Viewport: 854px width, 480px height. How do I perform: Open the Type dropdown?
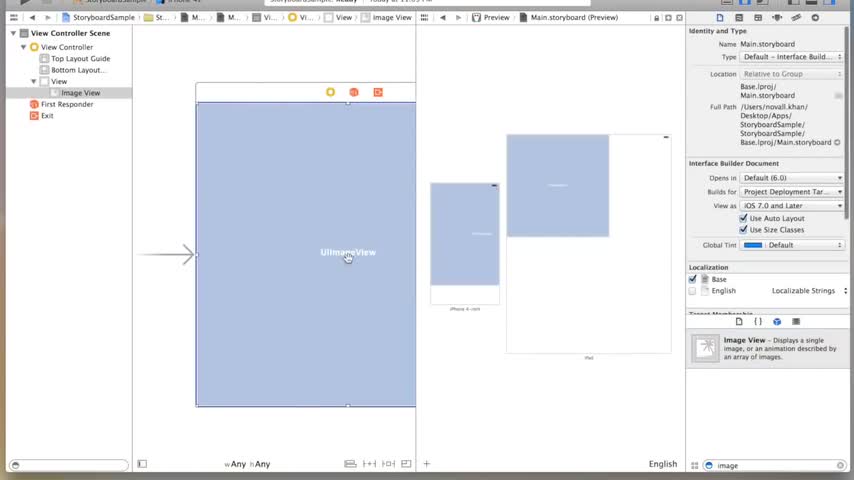click(x=791, y=57)
